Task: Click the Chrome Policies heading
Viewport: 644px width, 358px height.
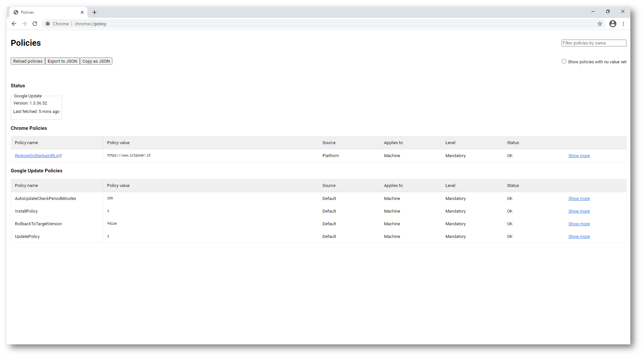Action: pyautogui.click(x=29, y=128)
